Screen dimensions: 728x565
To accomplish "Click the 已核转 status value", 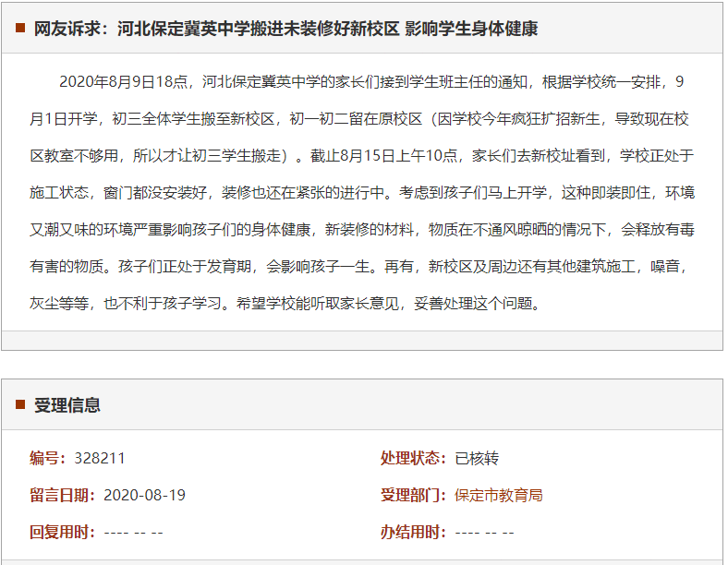I will 477,458.
